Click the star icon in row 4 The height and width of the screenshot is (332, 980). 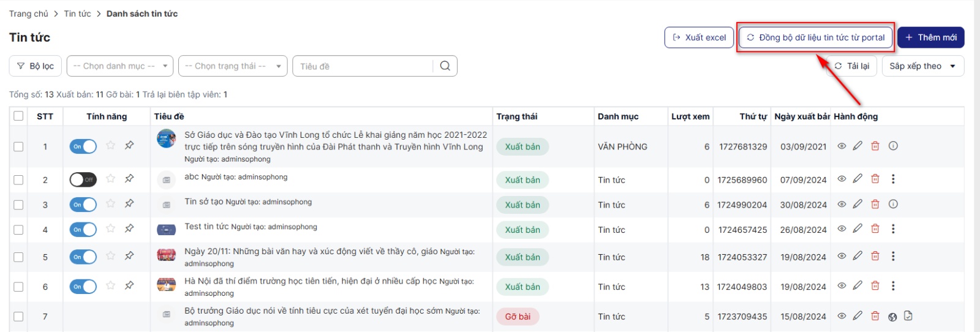point(111,228)
